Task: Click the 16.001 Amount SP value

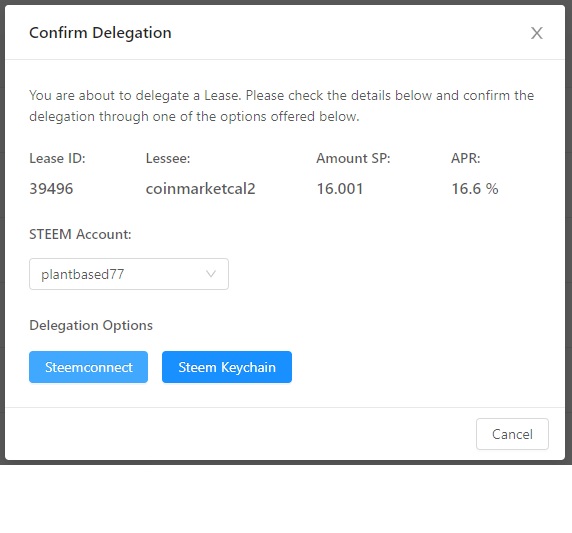Action: pyautogui.click(x=340, y=189)
